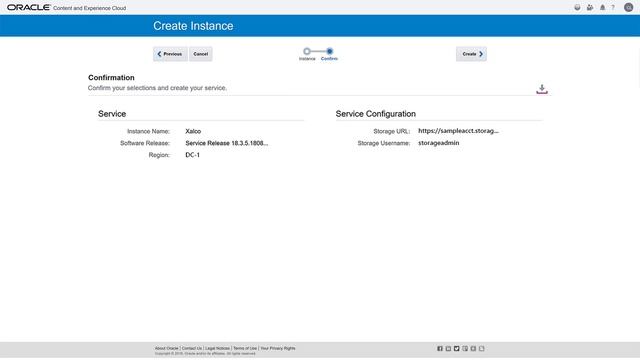The height and width of the screenshot is (360, 640).
Task: Click the instance name value Xalco
Action: 193,131
